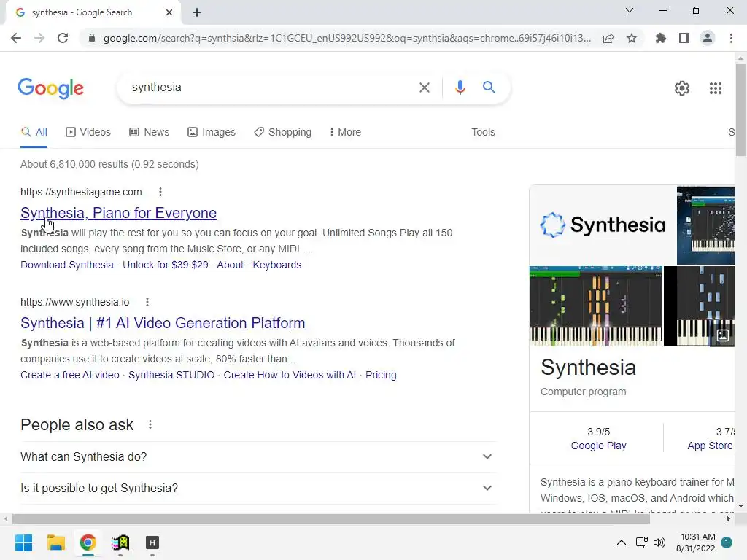Click the vertical scrollbar thumb
The height and width of the screenshot is (560, 747).
[740, 110]
